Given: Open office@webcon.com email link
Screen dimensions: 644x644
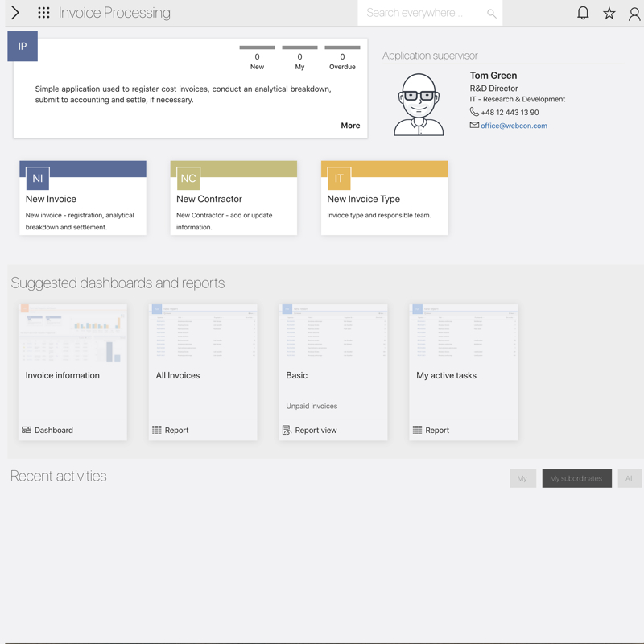Looking at the screenshot, I should [x=514, y=126].
